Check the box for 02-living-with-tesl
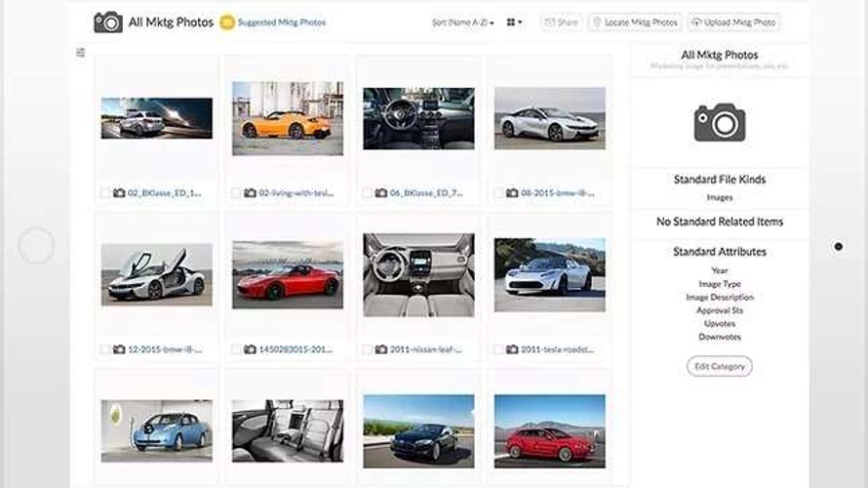Image resolution: width=868 pixels, height=488 pixels. click(x=236, y=193)
